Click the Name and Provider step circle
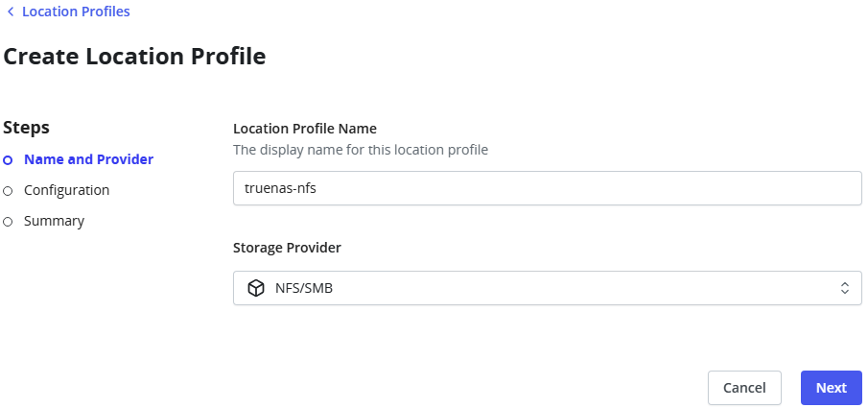 (x=8, y=160)
